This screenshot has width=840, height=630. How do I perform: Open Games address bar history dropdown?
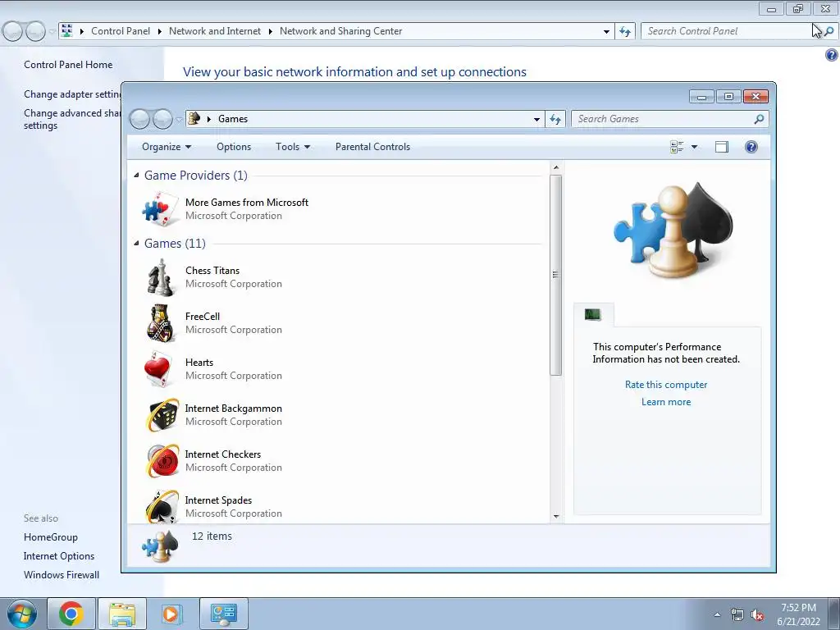[536, 120]
